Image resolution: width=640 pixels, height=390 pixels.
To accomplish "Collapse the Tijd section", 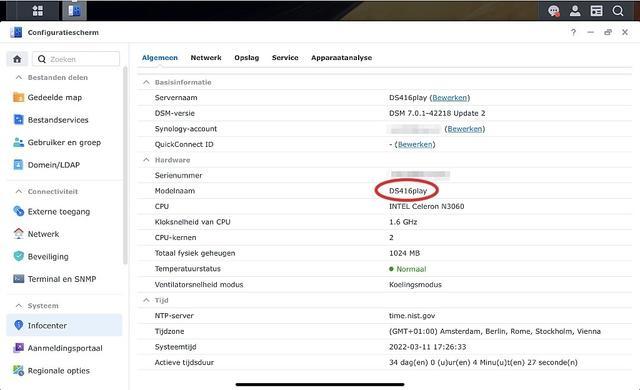I will pyautogui.click(x=146, y=300).
